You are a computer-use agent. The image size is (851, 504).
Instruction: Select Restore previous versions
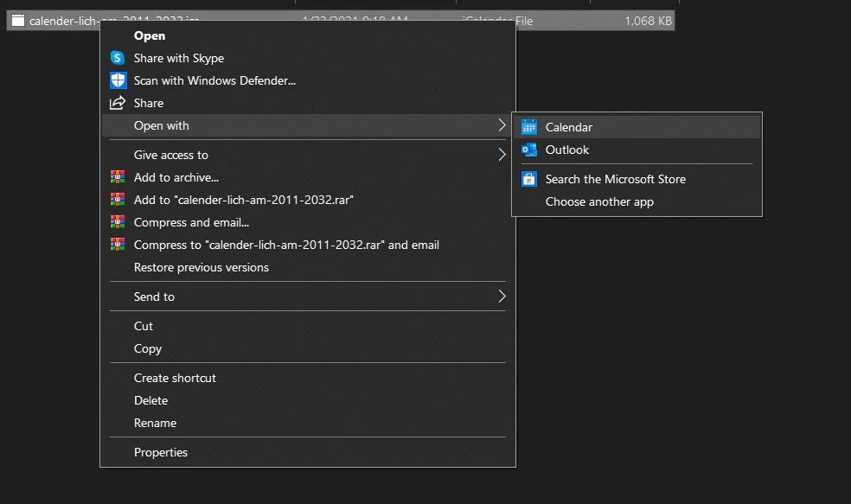pos(308,267)
